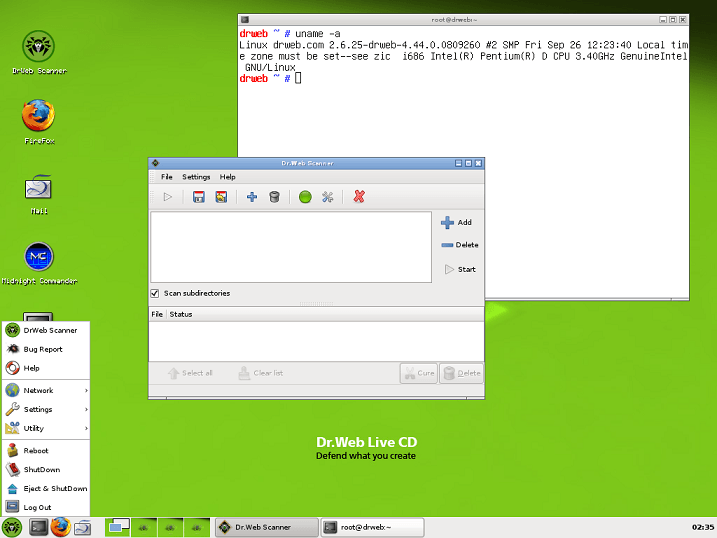Click the Add button beside the path list
Viewport: 717px width, 538px height.
456,223
